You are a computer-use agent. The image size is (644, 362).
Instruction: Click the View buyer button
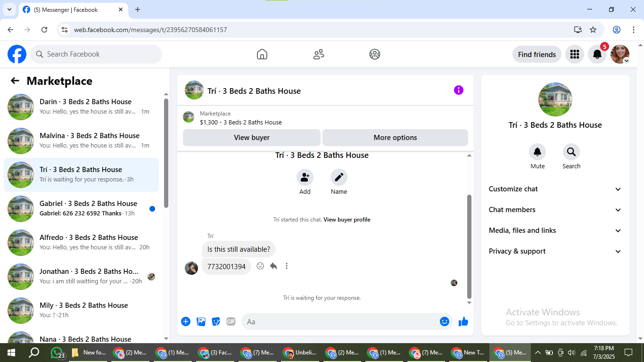252,138
